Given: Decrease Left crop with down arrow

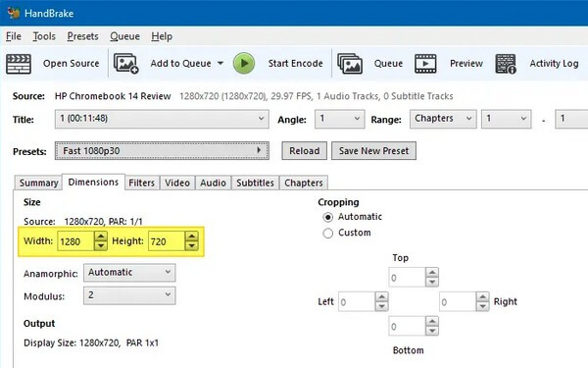Looking at the screenshot, I should point(382,306).
